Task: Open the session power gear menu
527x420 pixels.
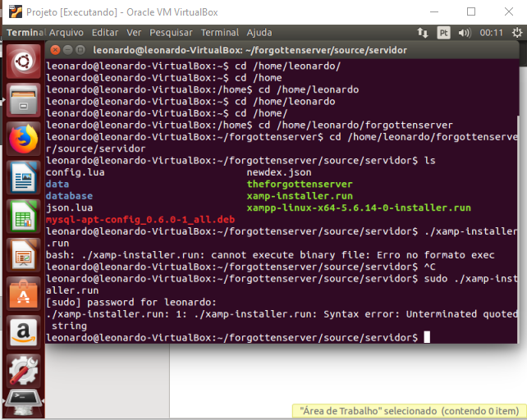Action: point(517,33)
